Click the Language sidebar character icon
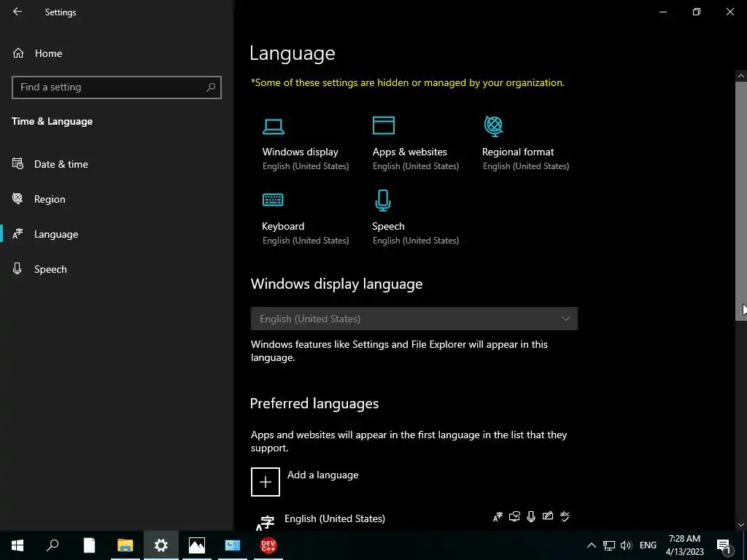 (18, 234)
